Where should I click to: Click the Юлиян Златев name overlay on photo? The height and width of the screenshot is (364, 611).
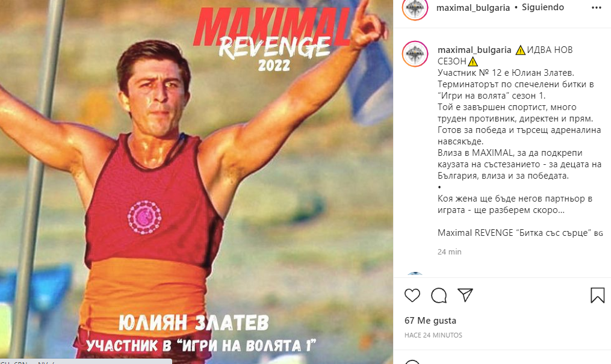coord(194,322)
